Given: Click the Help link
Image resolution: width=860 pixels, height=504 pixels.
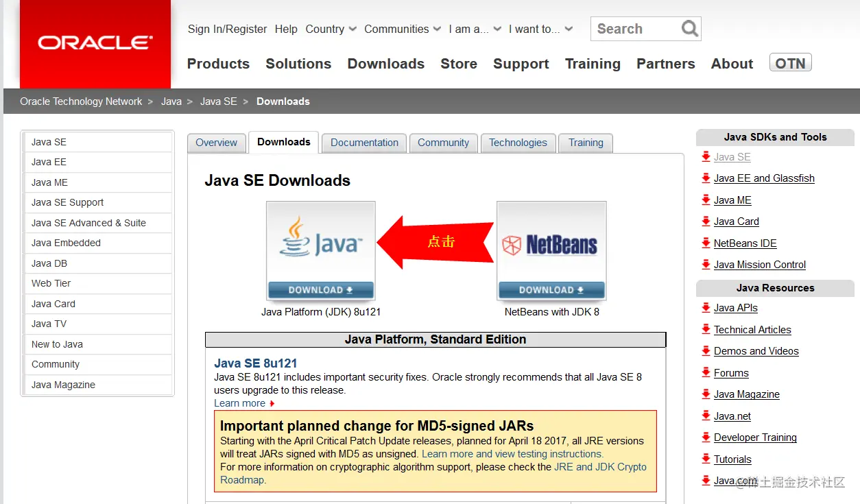Looking at the screenshot, I should click(x=286, y=29).
